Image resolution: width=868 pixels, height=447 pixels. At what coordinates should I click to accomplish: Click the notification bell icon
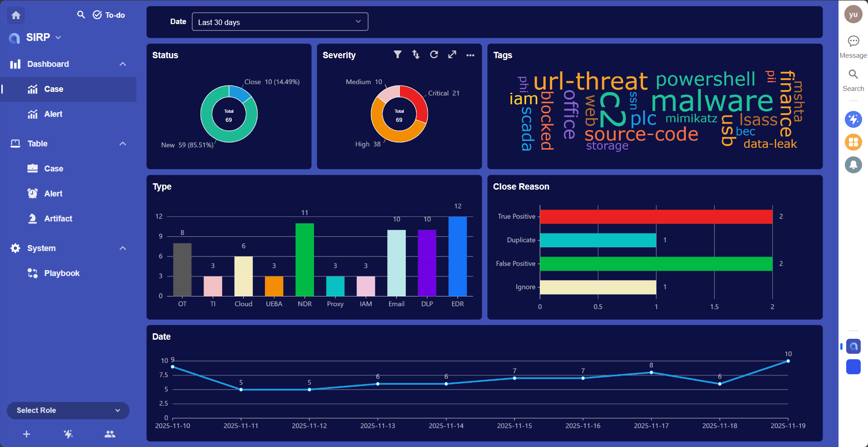point(853,165)
